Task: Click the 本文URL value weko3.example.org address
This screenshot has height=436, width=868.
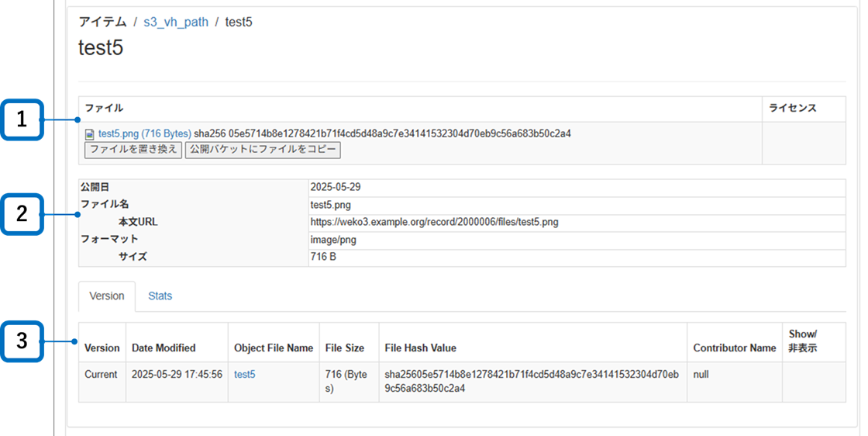Action: pyautogui.click(x=434, y=222)
